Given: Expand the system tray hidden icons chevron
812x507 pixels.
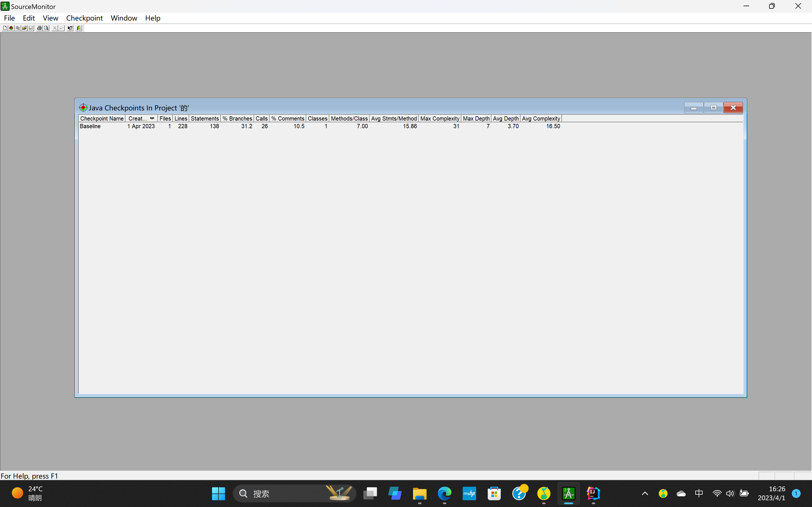Looking at the screenshot, I should click(x=645, y=493).
